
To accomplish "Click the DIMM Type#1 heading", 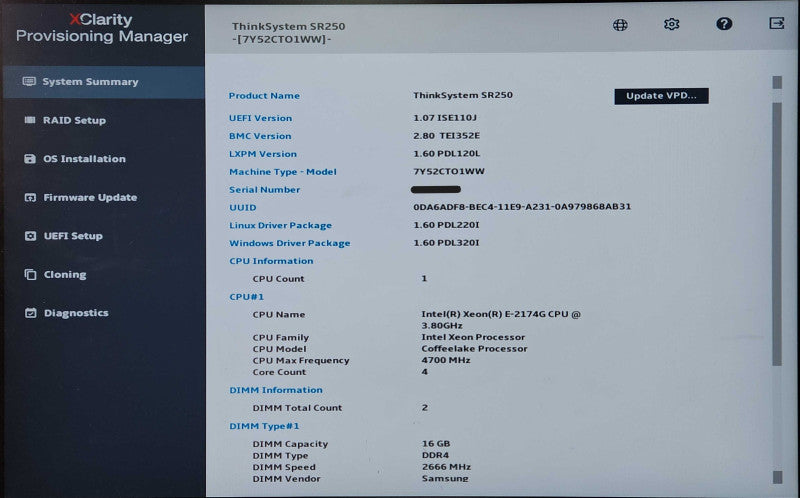I will (264, 426).
